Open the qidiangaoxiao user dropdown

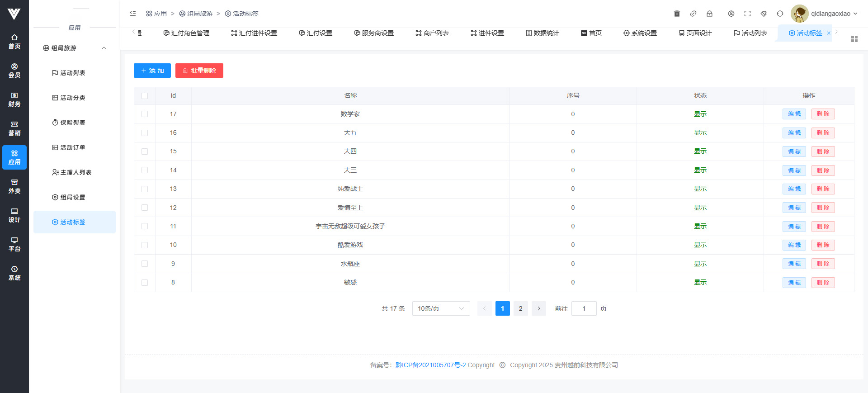[x=825, y=14]
